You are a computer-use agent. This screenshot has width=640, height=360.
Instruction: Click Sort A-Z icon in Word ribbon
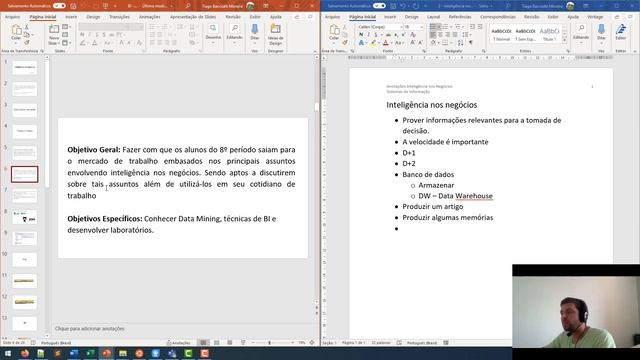click(x=460, y=43)
